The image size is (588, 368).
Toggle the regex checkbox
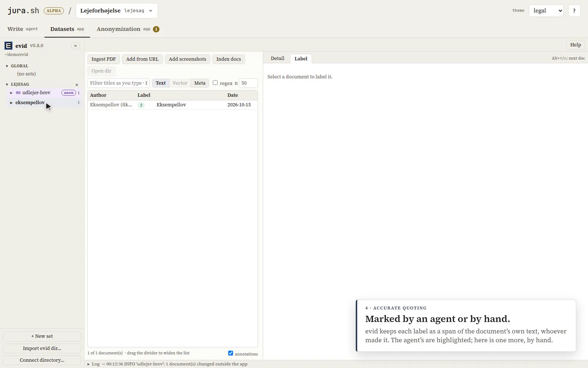(x=215, y=83)
